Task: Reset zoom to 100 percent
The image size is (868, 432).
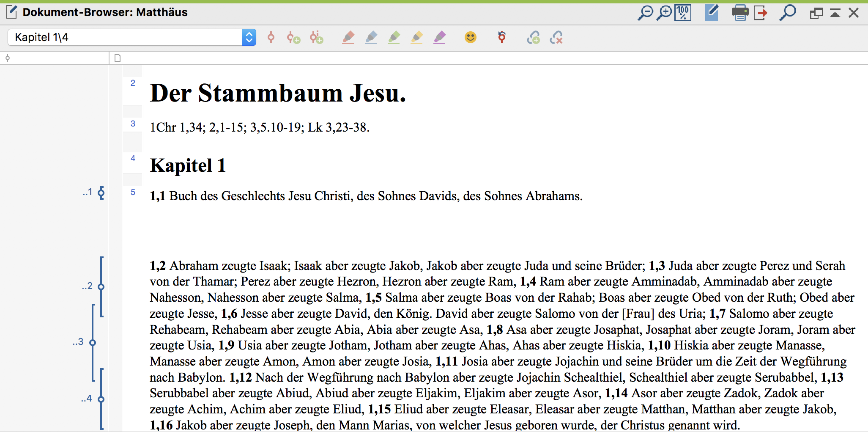Action: click(x=683, y=13)
